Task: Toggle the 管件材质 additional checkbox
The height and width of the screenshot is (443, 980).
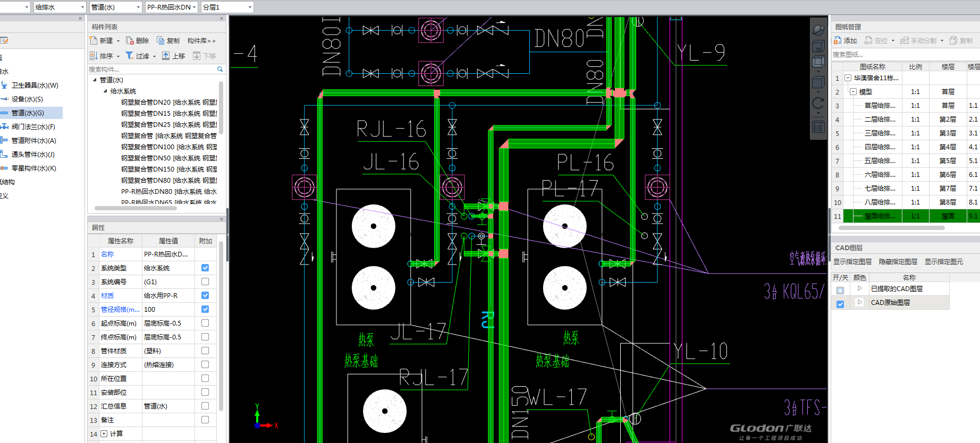Action: tap(205, 351)
